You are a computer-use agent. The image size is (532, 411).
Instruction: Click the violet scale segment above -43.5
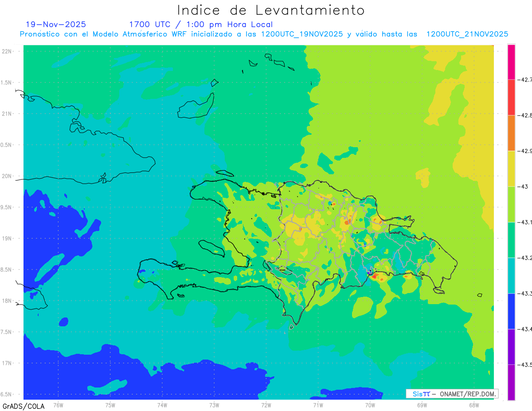coord(511,347)
